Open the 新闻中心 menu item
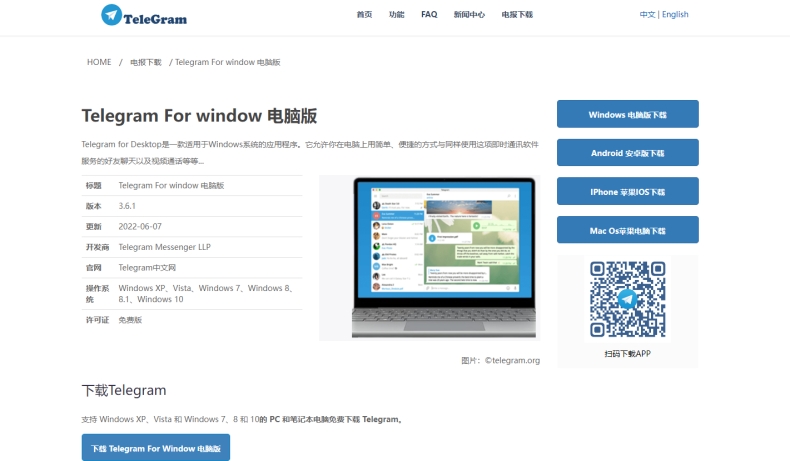The height and width of the screenshot is (461, 790). tap(469, 15)
